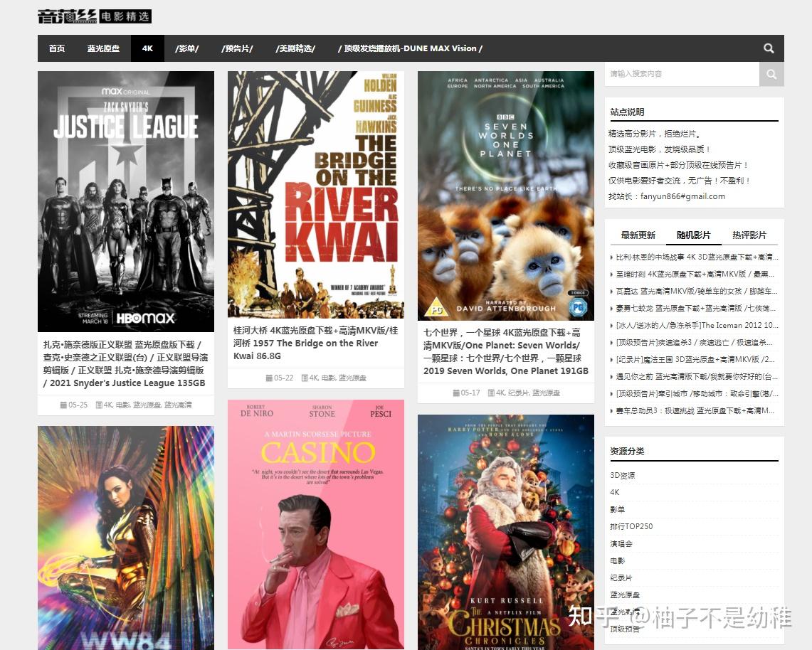Click the calendar icon next to 05-25
This screenshot has height=650, width=812.
(x=63, y=405)
